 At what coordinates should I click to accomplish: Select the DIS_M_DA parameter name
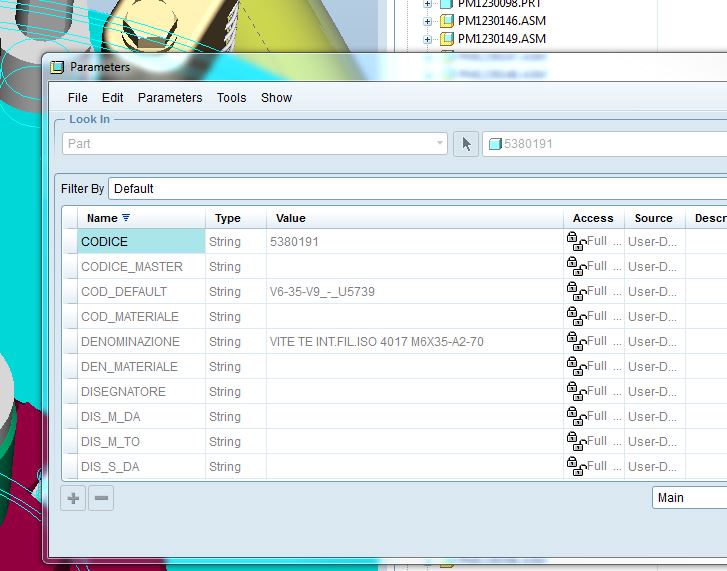pos(141,417)
